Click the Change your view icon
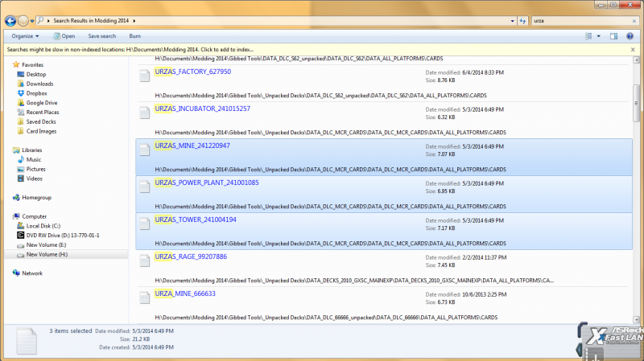The image size is (644, 361). 588,36
